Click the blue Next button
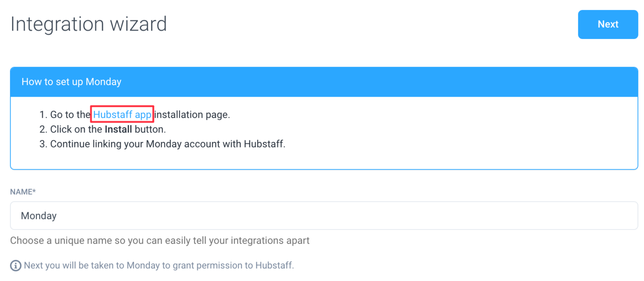This screenshot has width=644, height=281. click(x=608, y=24)
